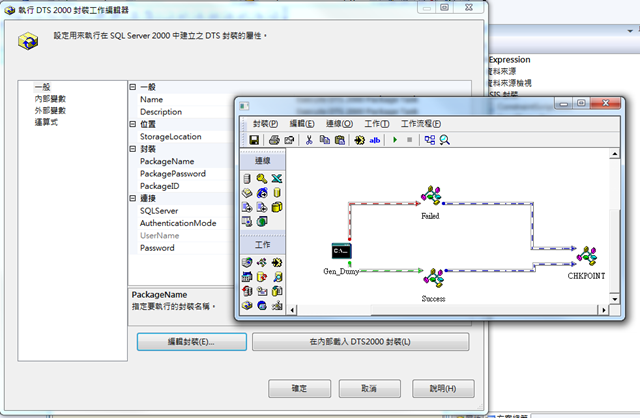
Task: Select the PackageName property row
Action: [x=182, y=161]
